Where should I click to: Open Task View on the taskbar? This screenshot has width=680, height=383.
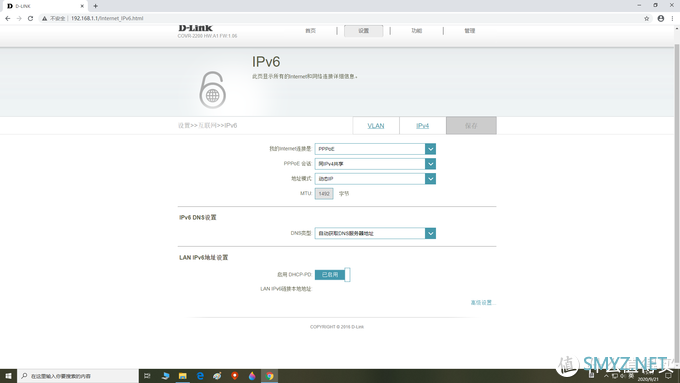click(147, 376)
